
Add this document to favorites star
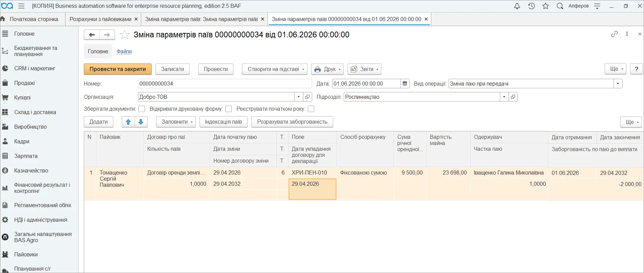pos(125,35)
